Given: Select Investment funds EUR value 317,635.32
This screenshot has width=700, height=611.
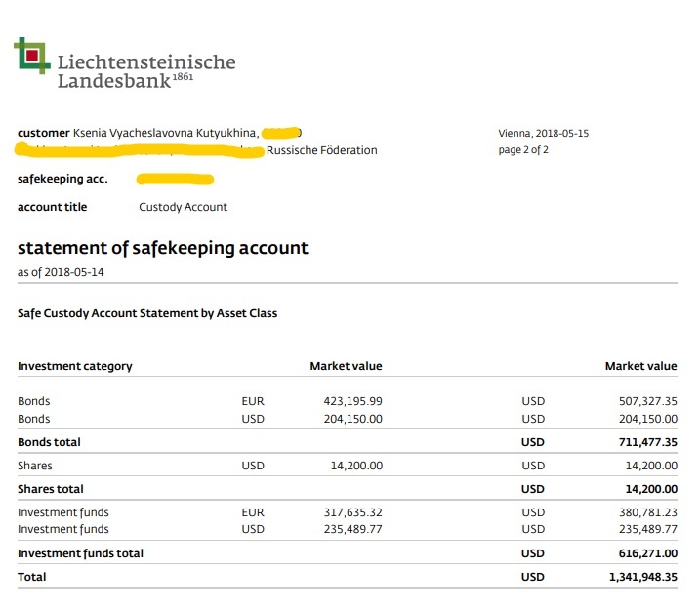Looking at the screenshot, I should coord(353,512).
